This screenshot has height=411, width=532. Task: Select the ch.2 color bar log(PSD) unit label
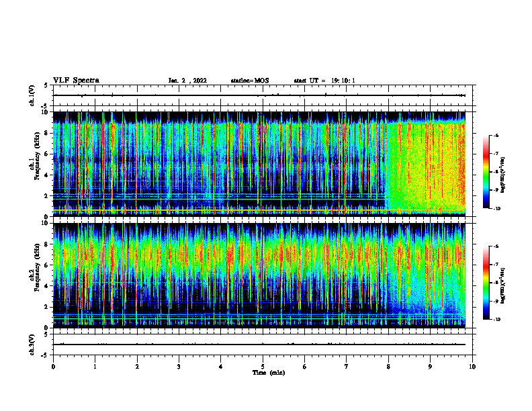pos(503,286)
